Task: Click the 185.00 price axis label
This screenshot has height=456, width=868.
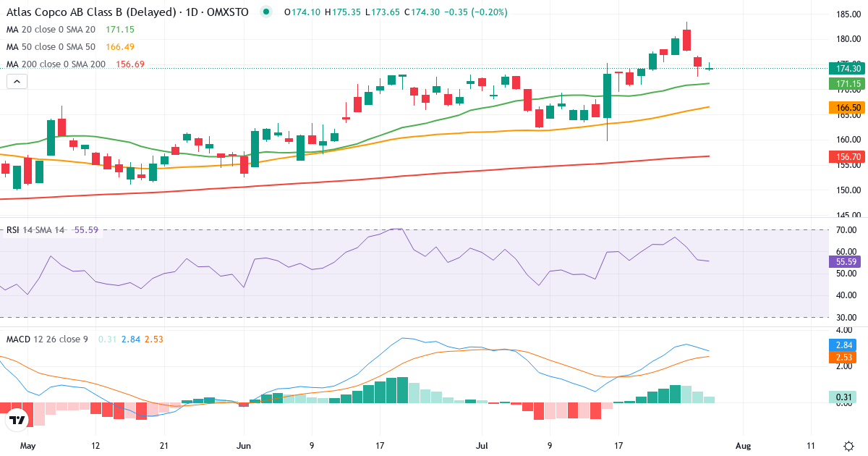Action: (848, 14)
